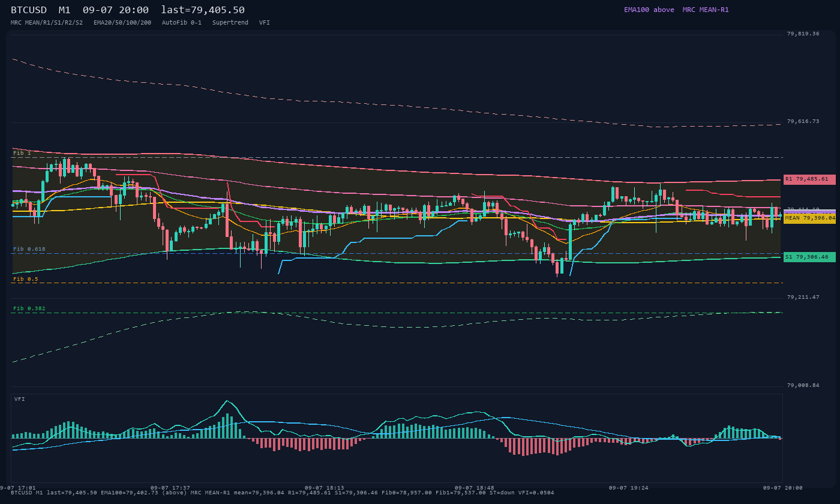The image size is (840, 504).
Task: Click the last=79,405.50 price readout
Action: click(x=203, y=10)
